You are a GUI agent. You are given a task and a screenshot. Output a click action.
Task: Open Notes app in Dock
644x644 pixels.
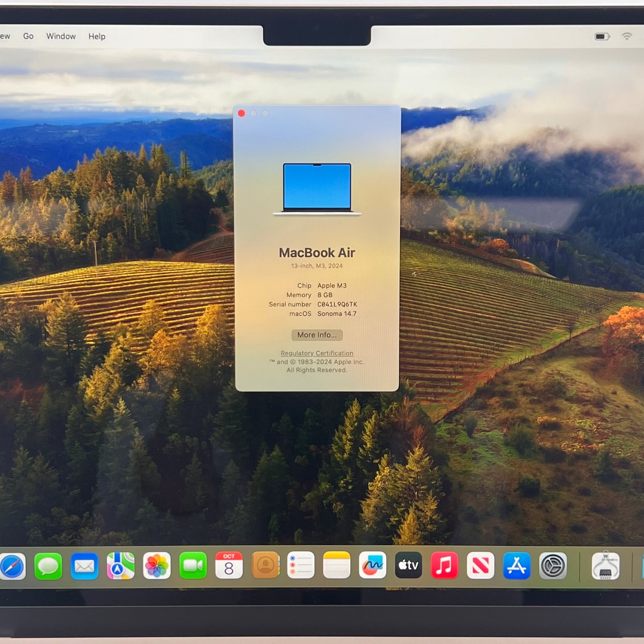coord(336,565)
